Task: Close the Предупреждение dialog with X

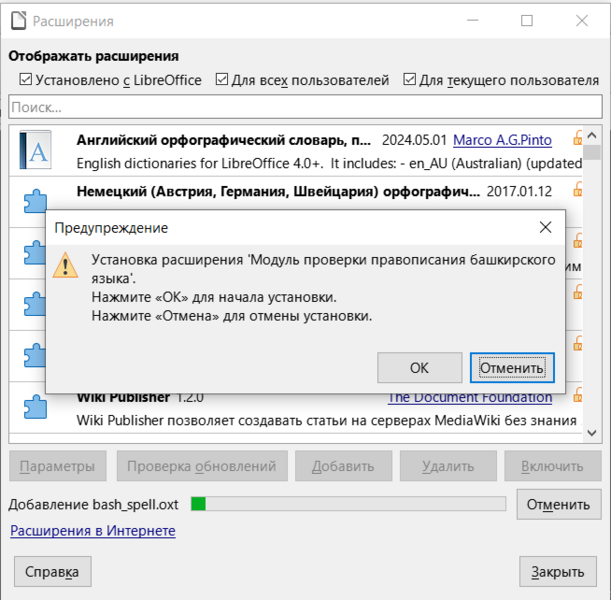Action: point(545,227)
